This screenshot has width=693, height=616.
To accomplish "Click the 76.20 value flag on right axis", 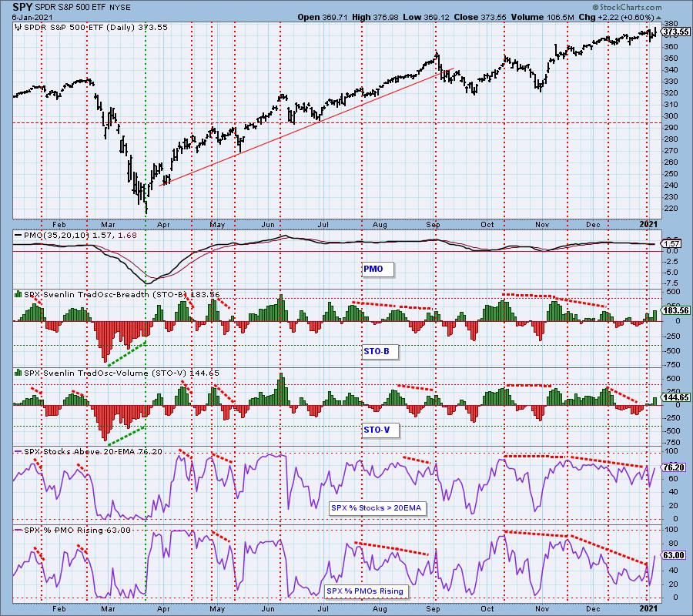I will coord(674,467).
